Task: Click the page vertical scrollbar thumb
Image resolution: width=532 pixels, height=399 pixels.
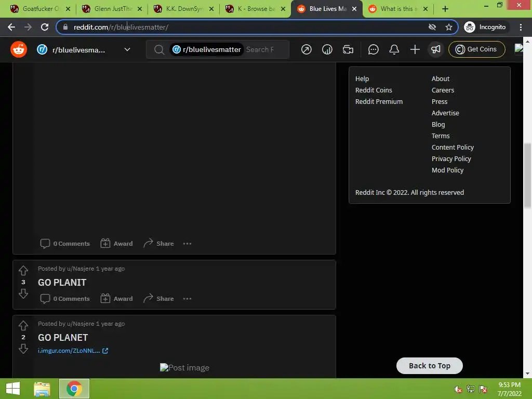Action: [x=527, y=176]
